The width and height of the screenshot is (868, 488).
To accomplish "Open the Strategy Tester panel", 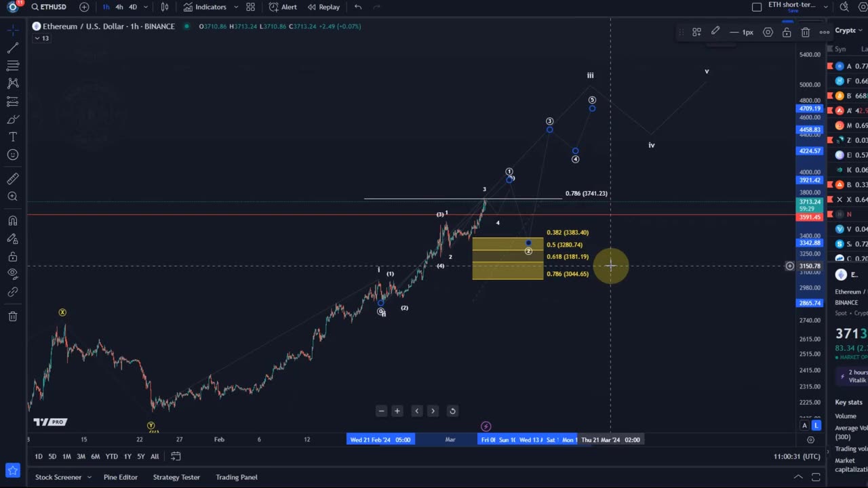I will (x=176, y=477).
